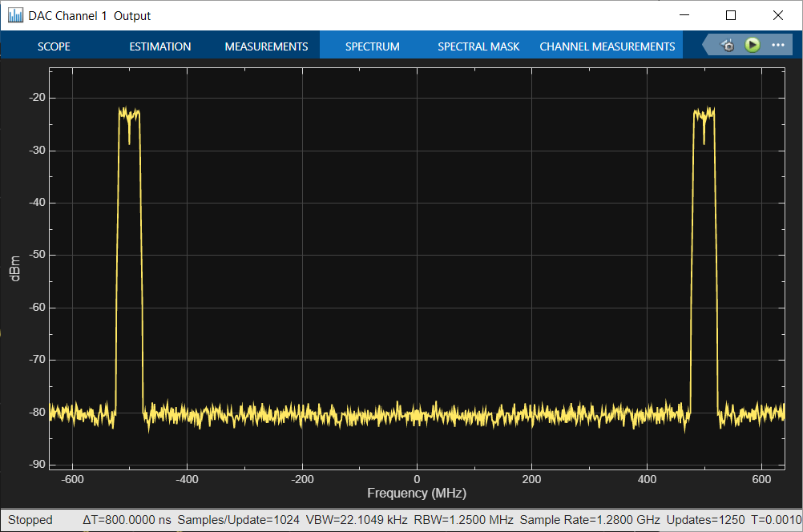This screenshot has width=803, height=532.
Task: Open the SPECTRAL MASK tab
Action: pyautogui.click(x=478, y=46)
